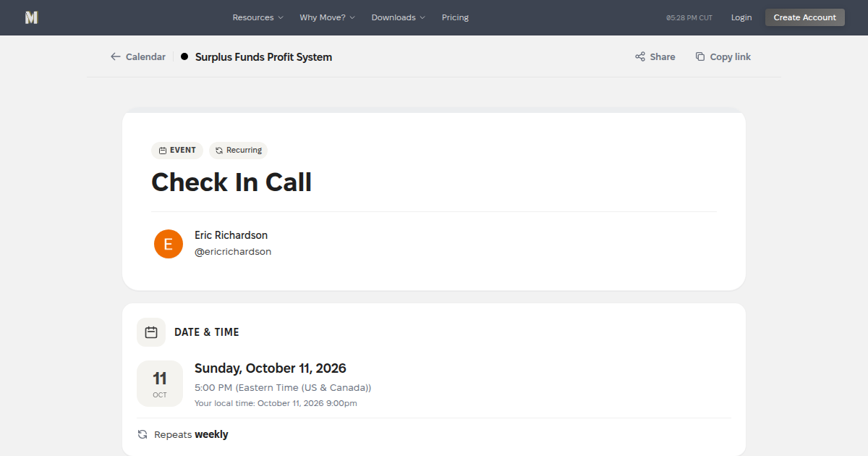Expand the Resources dropdown menu
The image size is (868, 456).
point(258,17)
